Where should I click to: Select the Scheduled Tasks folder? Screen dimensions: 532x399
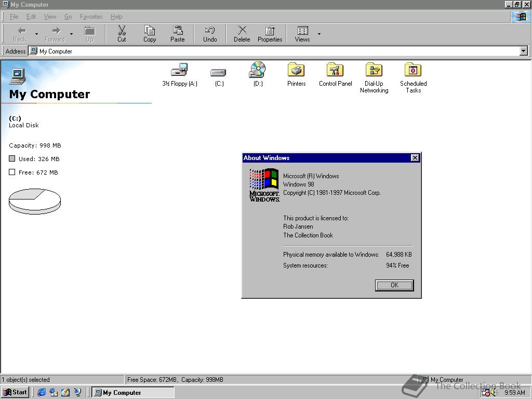(x=413, y=78)
